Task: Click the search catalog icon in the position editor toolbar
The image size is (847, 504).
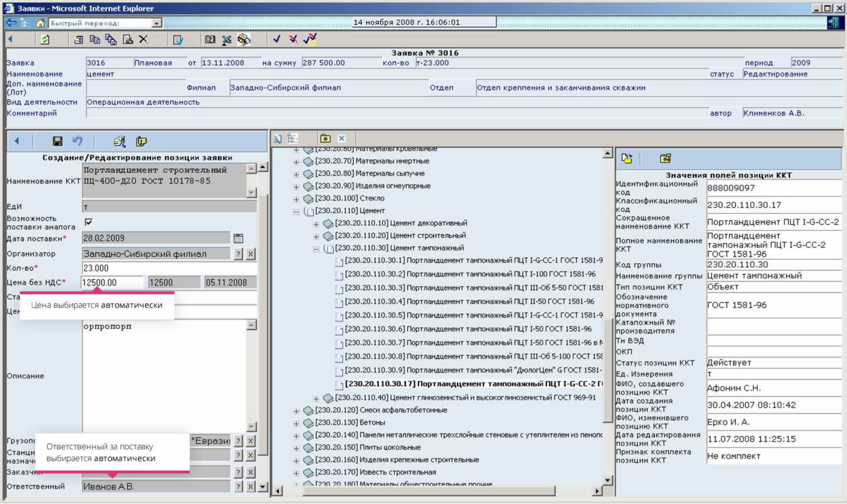Action: point(119,141)
